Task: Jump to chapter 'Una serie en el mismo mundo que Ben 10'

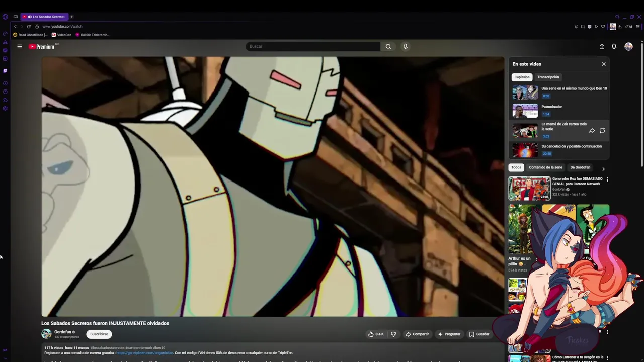Action: point(559,93)
